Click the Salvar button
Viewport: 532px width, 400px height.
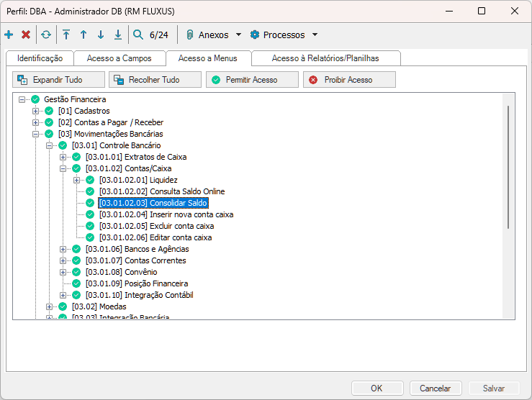[494, 388]
